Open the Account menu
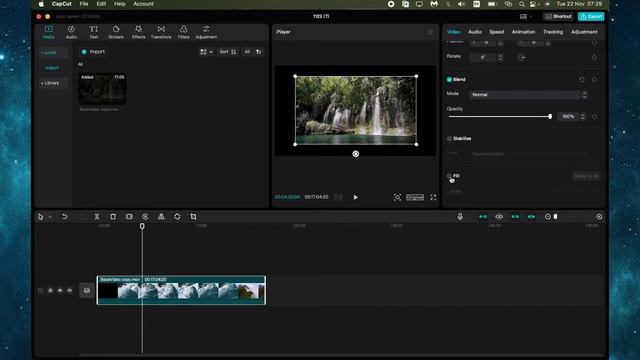This screenshot has width=640, height=360. (143, 4)
